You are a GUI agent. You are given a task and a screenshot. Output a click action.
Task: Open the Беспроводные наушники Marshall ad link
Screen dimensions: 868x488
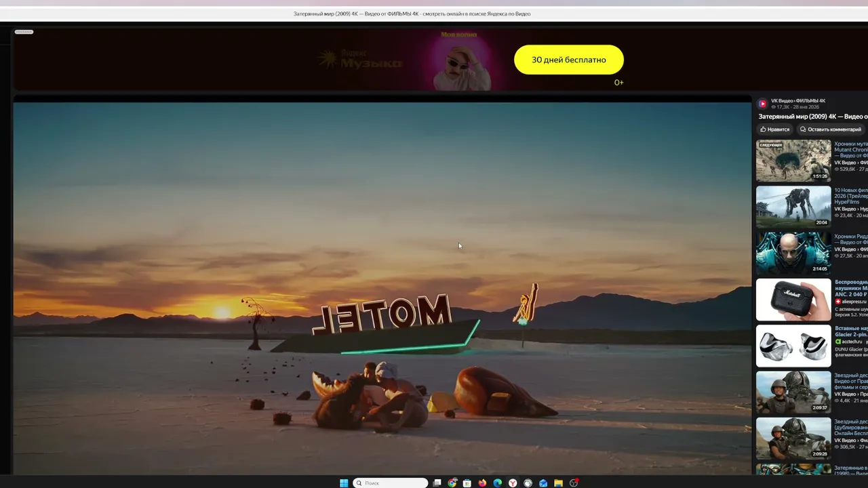(x=851, y=288)
